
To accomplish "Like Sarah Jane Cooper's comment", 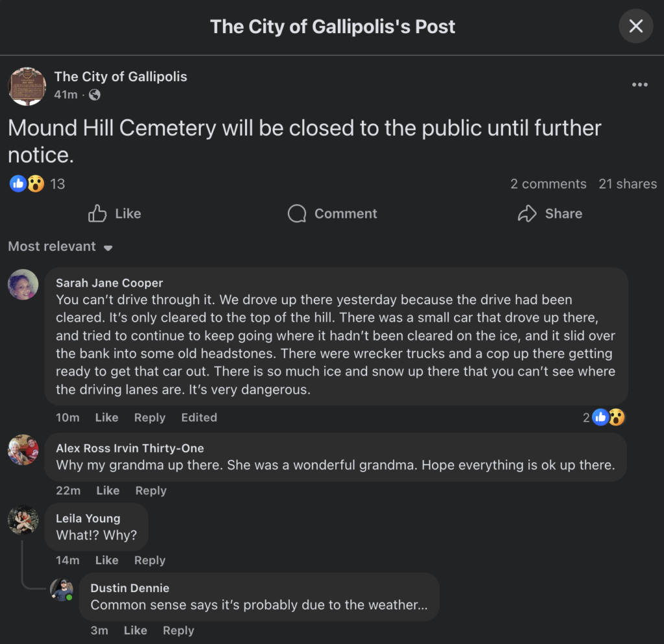I will [x=106, y=418].
